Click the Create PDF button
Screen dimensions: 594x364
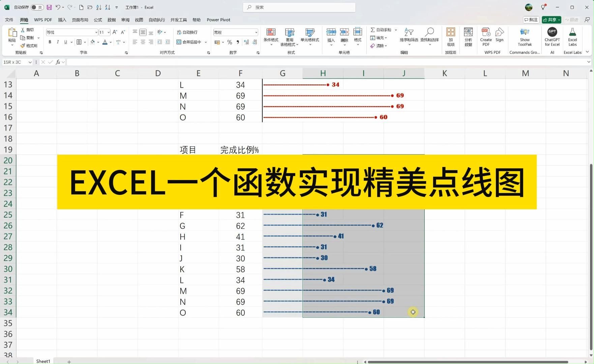pos(485,37)
